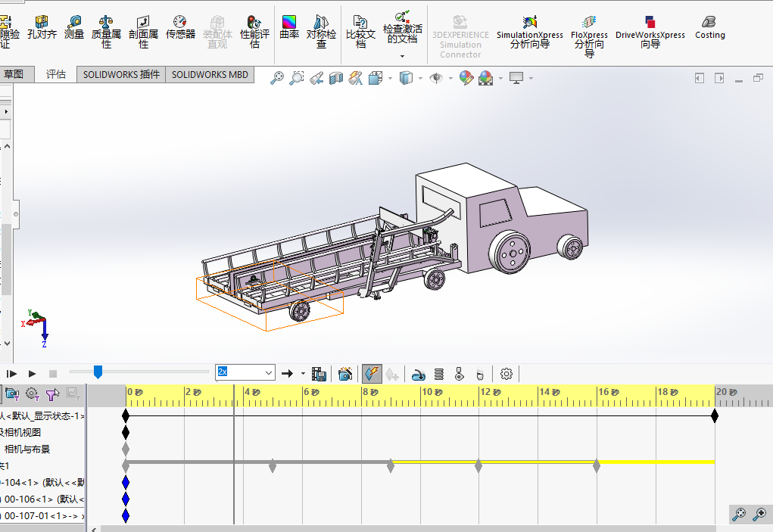This screenshot has height=532, width=773.
Task: Expand the playback mode arrow dropdown
Action: tap(303, 374)
